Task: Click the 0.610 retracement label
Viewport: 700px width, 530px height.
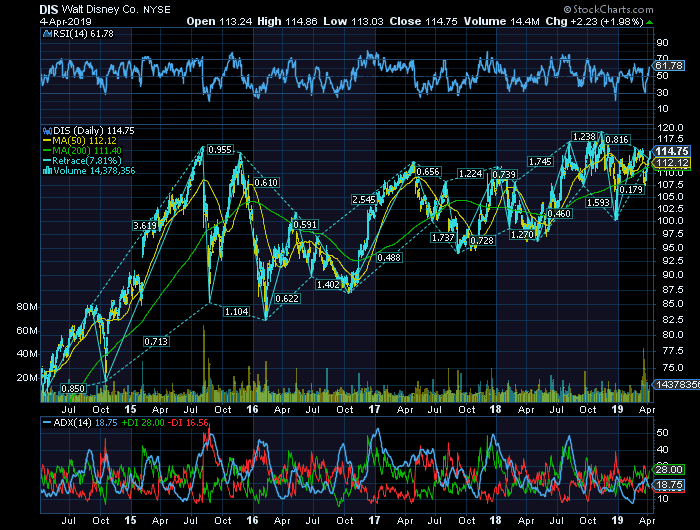Action: (266, 182)
